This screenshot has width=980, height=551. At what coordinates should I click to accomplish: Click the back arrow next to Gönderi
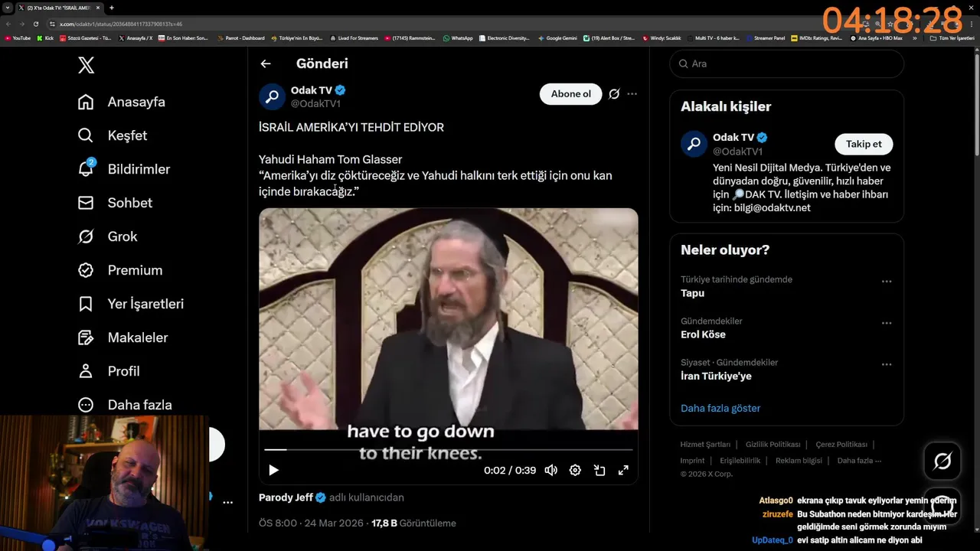pyautogui.click(x=266, y=64)
